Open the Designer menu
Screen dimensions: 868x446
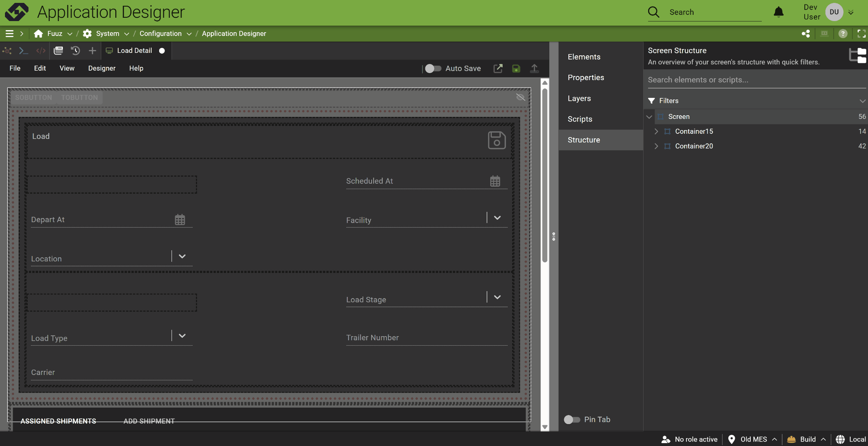pos(102,68)
